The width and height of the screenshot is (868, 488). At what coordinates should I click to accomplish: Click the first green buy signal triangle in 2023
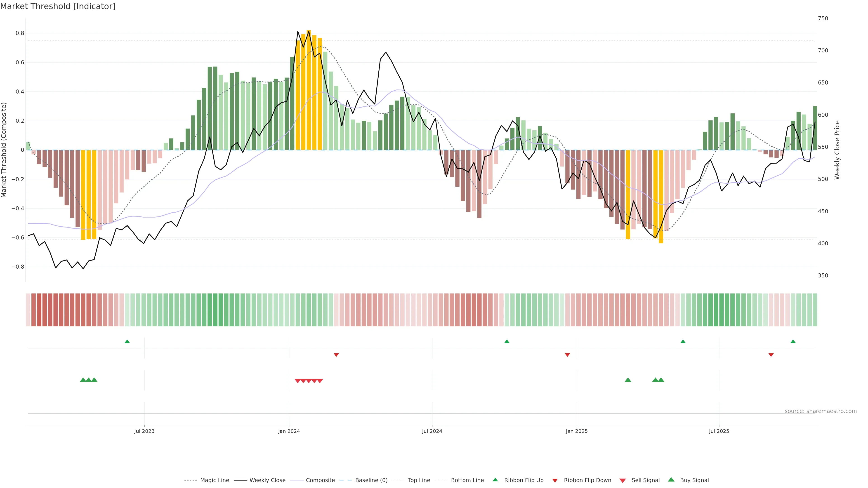coord(83,380)
